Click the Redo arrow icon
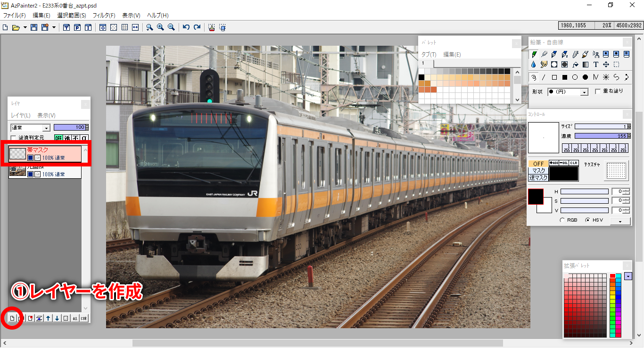Image resolution: width=644 pixels, height=348 pixels. [x=197, y=28]
